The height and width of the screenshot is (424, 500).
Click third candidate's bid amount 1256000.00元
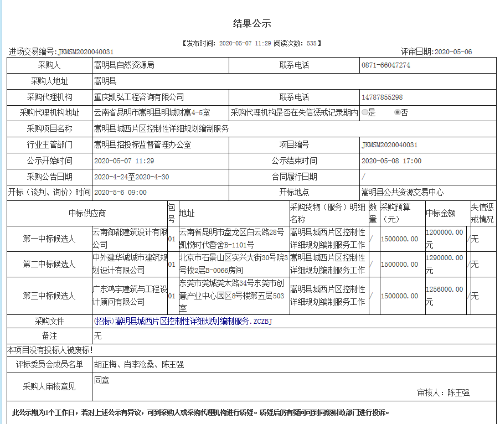444,296
